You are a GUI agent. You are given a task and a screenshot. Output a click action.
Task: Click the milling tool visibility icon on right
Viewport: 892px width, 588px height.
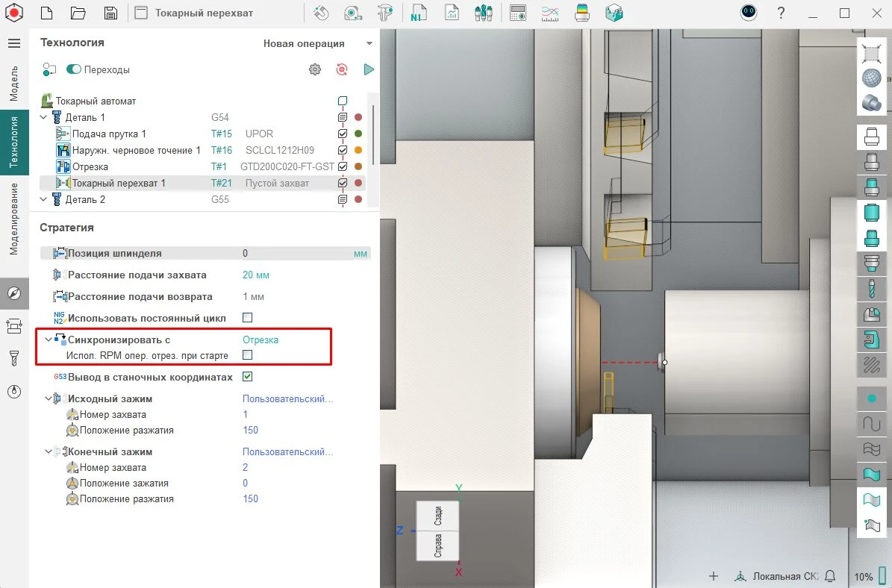871,288
